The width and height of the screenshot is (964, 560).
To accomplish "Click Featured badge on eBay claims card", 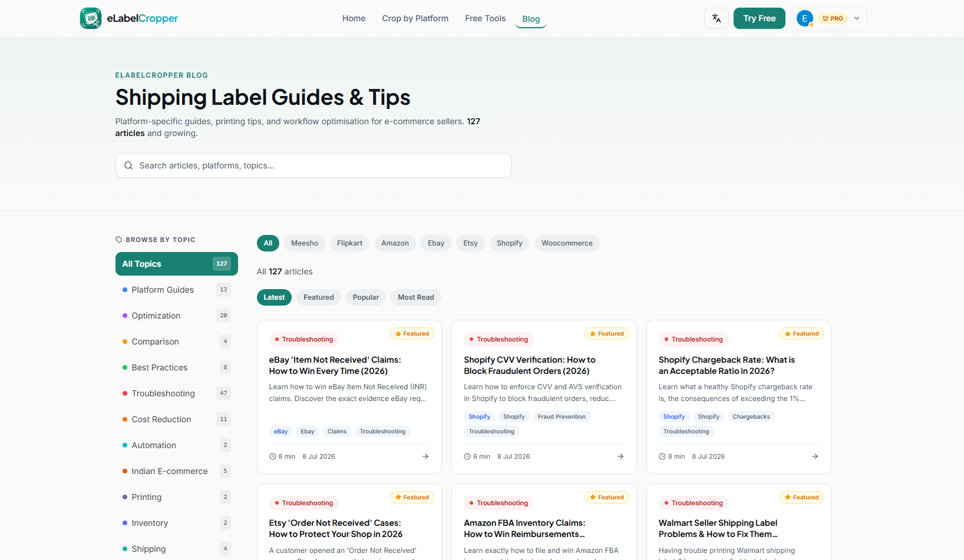I will click(x=412, y=334).
